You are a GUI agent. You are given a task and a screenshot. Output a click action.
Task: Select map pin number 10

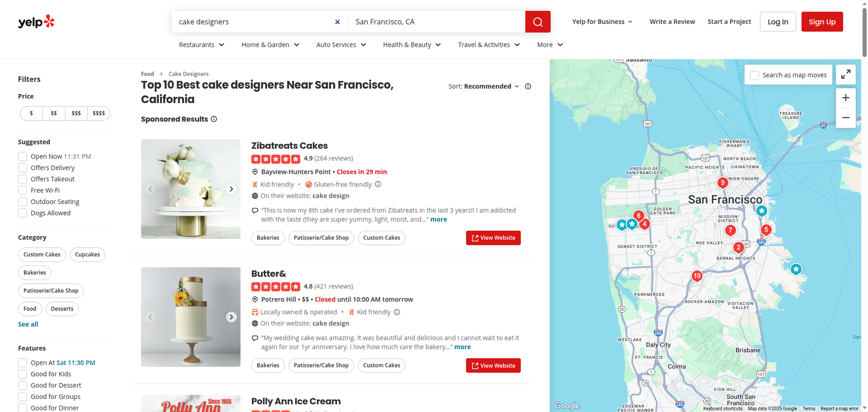pos(697,276)
